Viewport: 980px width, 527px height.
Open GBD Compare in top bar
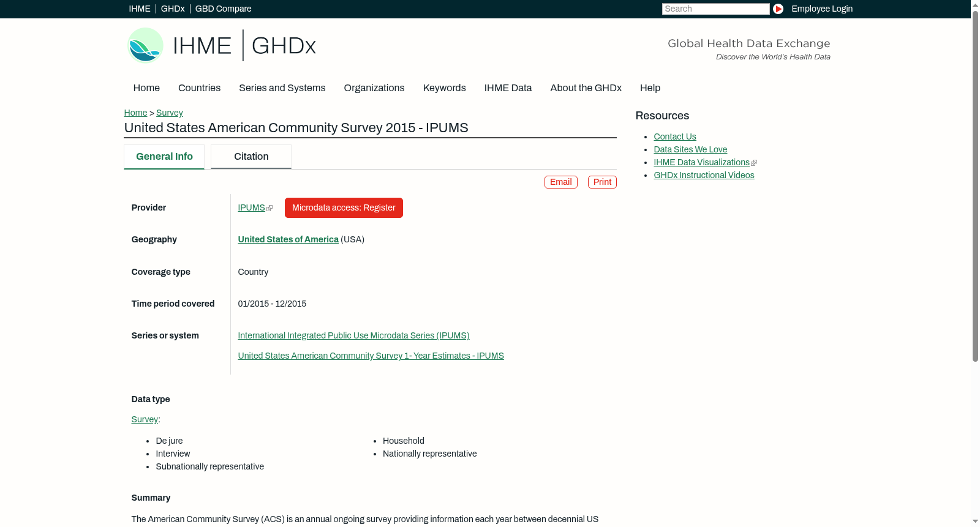pyautogui.click(x=223, y=9)
